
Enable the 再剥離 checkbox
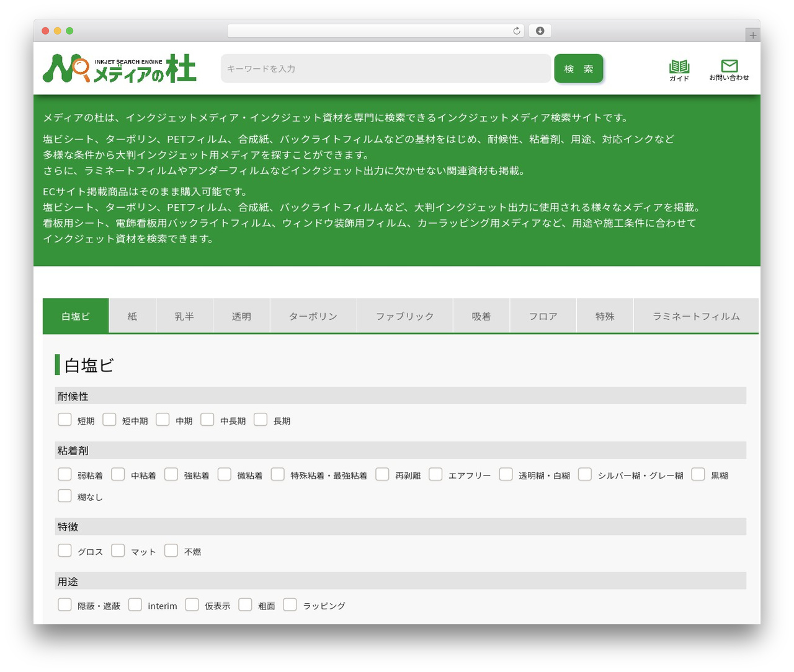(382, 474)
